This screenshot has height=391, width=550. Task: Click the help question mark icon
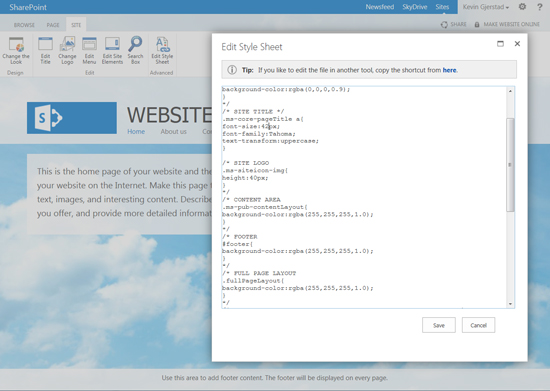coord(539,7)
